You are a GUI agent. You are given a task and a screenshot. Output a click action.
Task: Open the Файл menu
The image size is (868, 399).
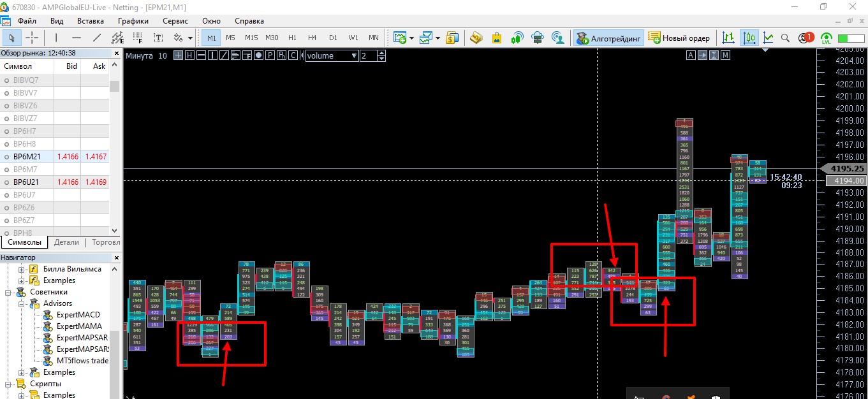pyautogui.click(x=27, y=20)
